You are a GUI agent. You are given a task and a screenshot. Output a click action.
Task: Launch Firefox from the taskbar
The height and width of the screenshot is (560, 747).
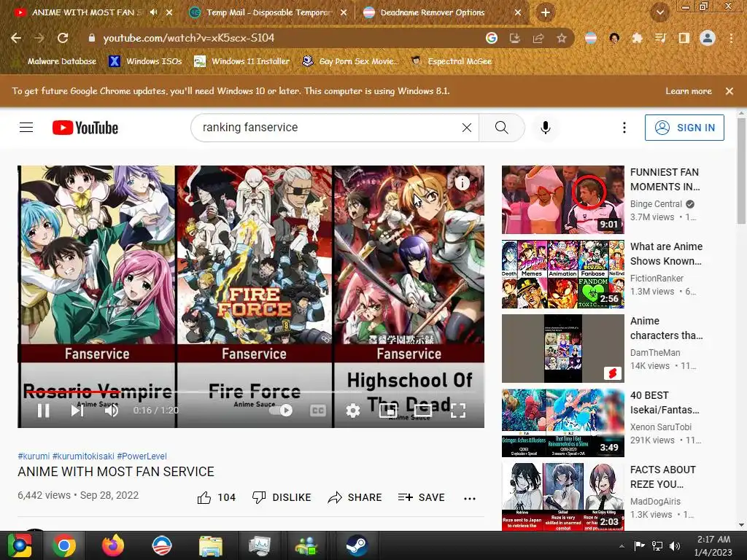click(x=113, y=545)
